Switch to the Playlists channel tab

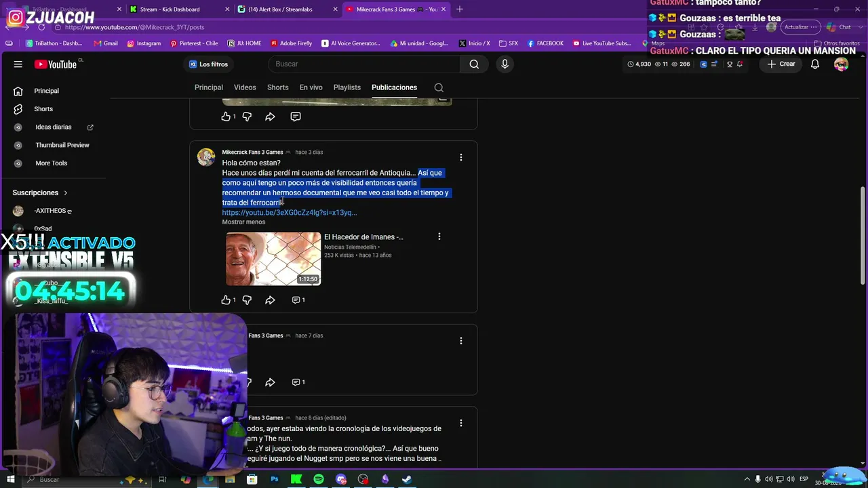point(347,87)
